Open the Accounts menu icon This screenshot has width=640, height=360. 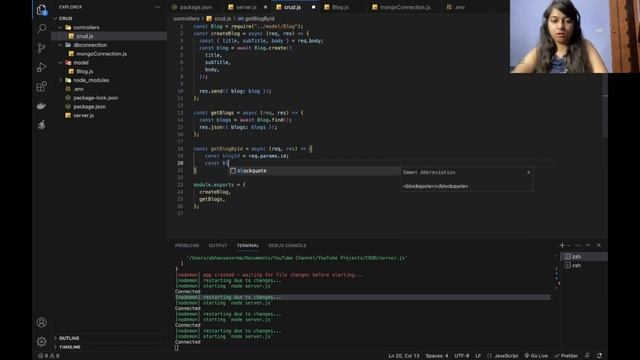(41, 322)
